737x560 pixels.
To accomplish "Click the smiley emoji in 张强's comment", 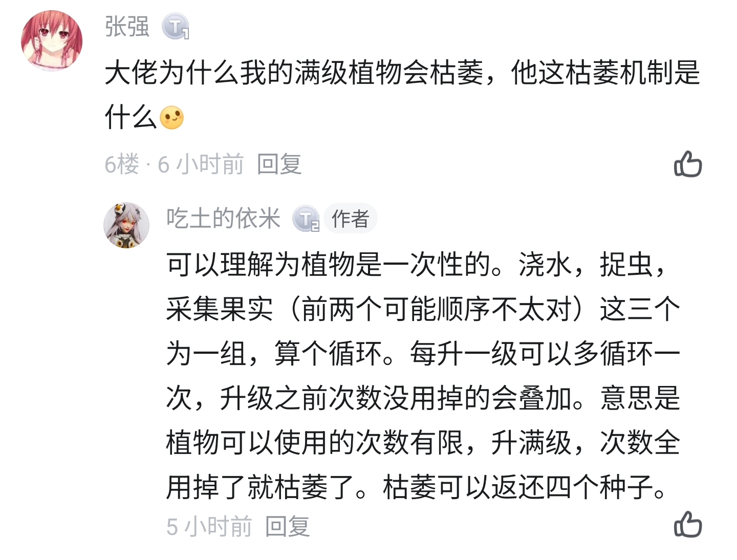I will pos(171,118).
